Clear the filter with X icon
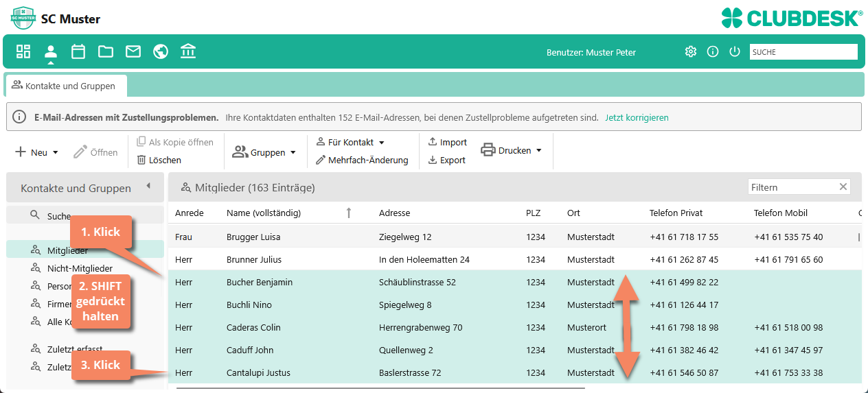Screen dimensions: 868x393 pyautogui.click(x=843, y=187)
